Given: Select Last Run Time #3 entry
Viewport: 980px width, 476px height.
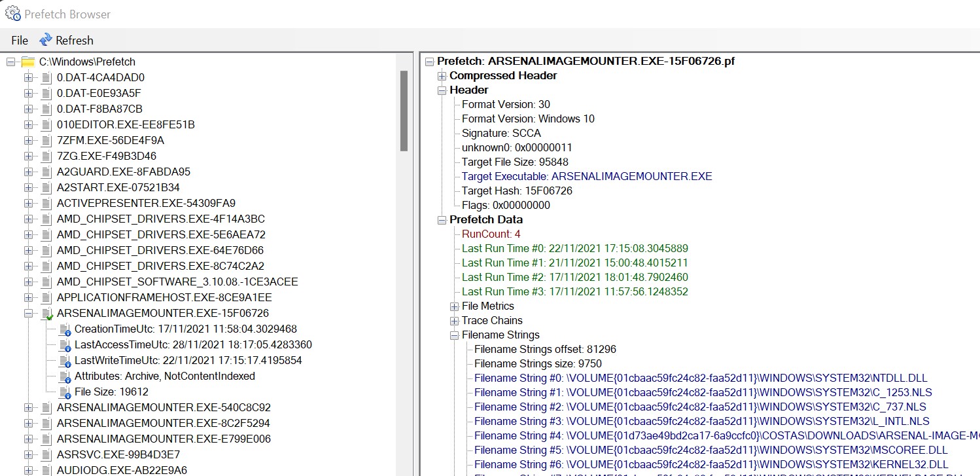Looking at the screenshot, I should (575, 291).
